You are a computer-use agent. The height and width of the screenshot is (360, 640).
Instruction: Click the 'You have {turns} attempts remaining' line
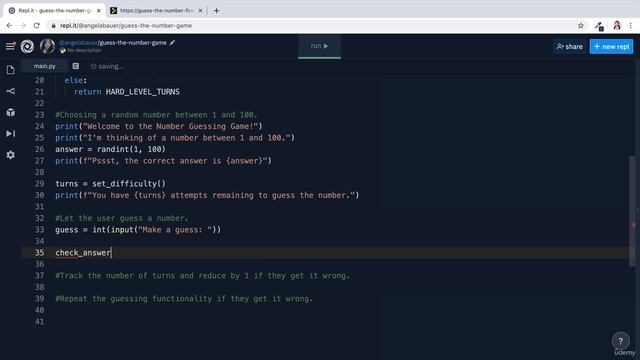point(207,196)
